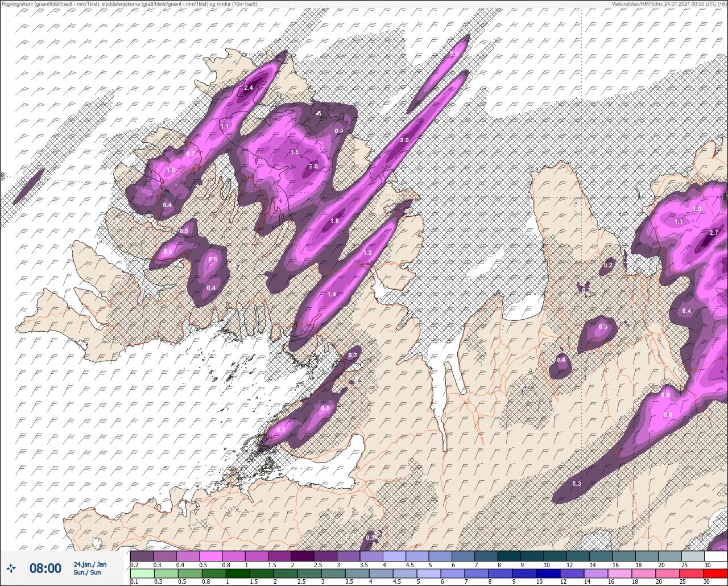Pick the top-row legend swatch labeled 10

[556, 556]
